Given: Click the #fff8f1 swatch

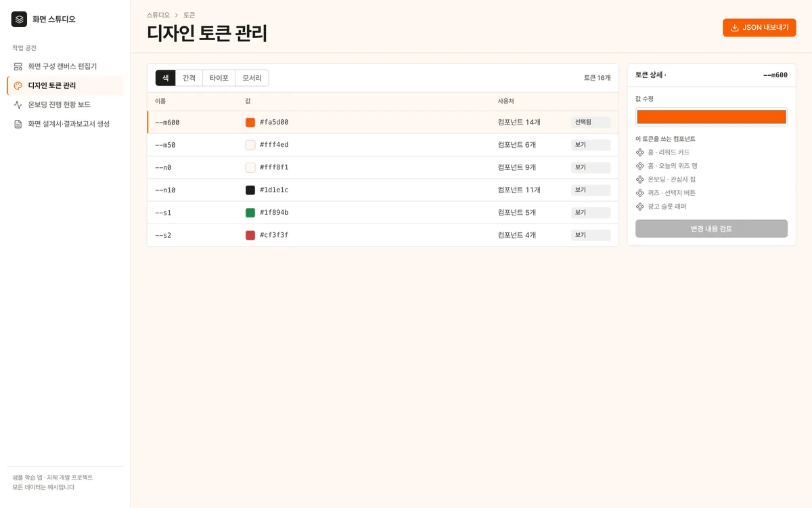Looking at the screenshot, I should click(250, 167).
